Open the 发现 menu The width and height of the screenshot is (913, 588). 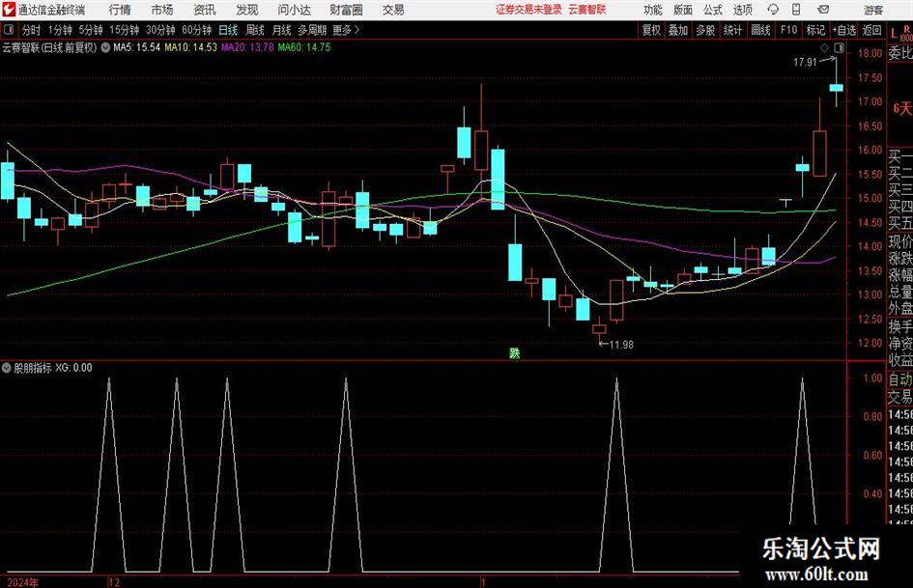pos(247,10)
